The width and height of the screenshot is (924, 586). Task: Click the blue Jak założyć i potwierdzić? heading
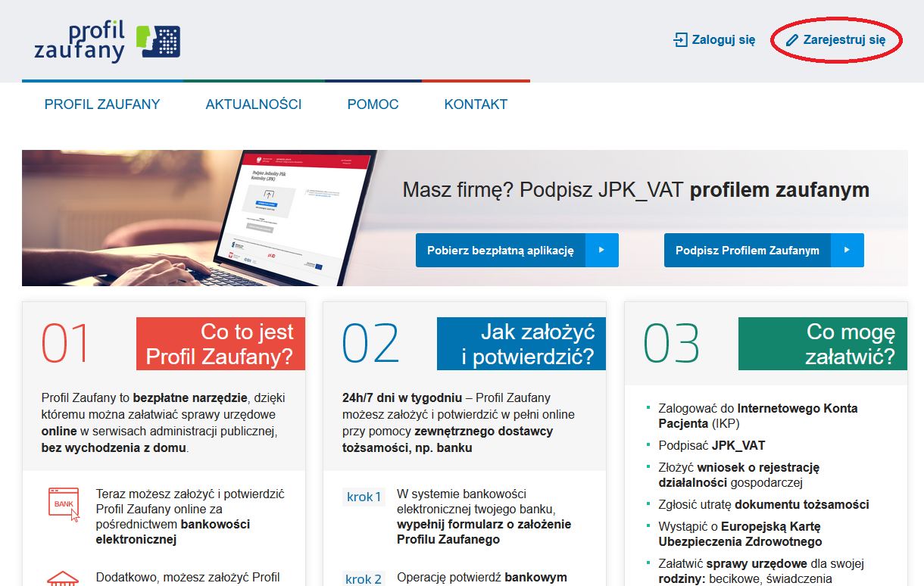pyautogui.click(x=521, y=344)
